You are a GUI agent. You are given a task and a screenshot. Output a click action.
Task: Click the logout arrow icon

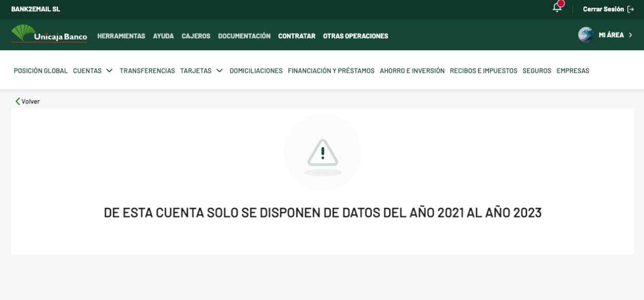pos(631,9)
